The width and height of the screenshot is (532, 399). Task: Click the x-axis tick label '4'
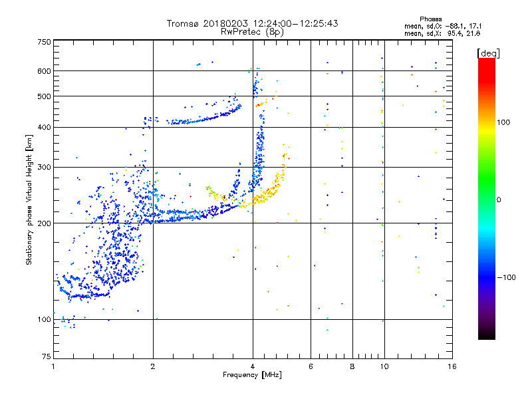(x=253, y=366)
